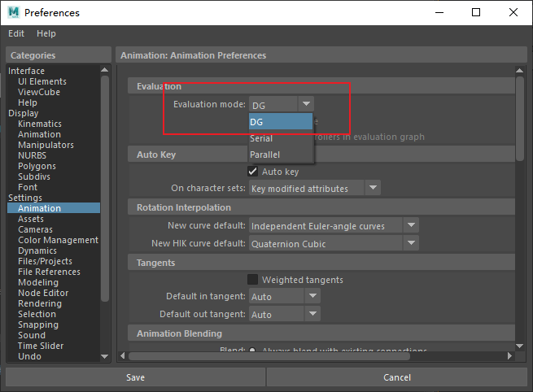Viewport: 533px width, 392px height.
Task: Select Dynamics category
Action: pyautogui.click(x=37, y=250)
